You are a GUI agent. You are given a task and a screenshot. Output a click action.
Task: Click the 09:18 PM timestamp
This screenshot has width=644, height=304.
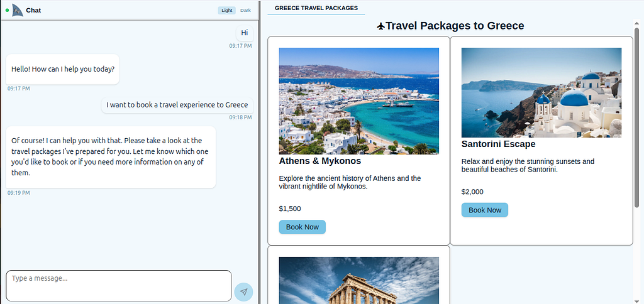click(x=240, y=117)
